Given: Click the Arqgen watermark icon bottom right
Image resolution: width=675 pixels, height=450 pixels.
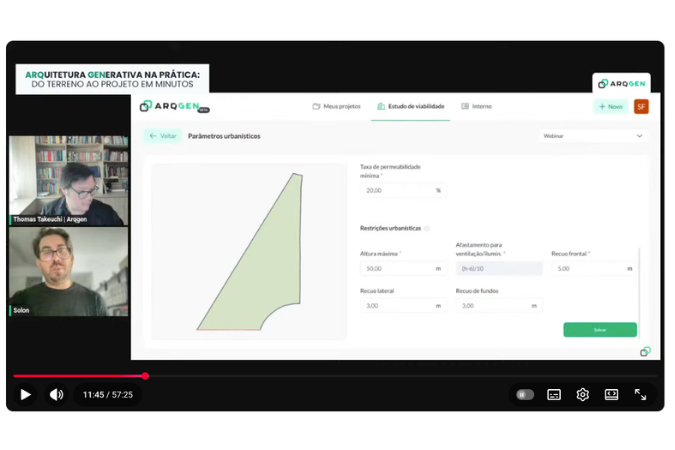Looking at the screenshot, I should coord(645,351).
